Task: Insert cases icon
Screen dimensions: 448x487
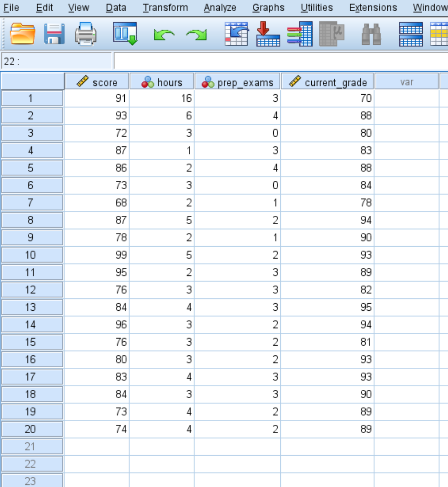Action: [411, 34]
